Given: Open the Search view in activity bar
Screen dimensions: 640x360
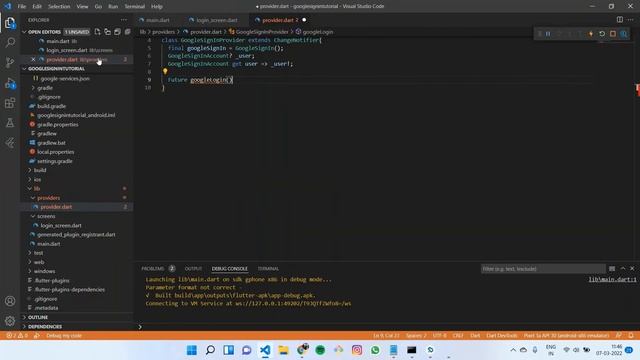Looking at the screenshot, I should click(10, 42).
